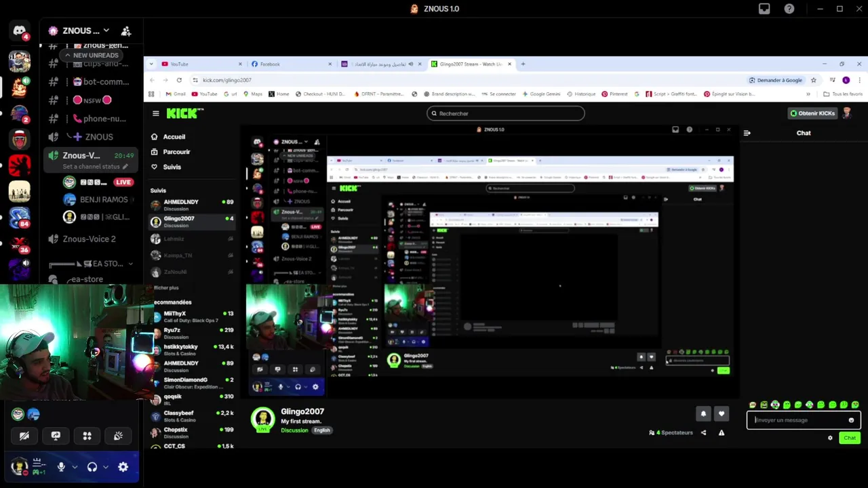Collapse the EA STO... category chevron

coord(130,264)
